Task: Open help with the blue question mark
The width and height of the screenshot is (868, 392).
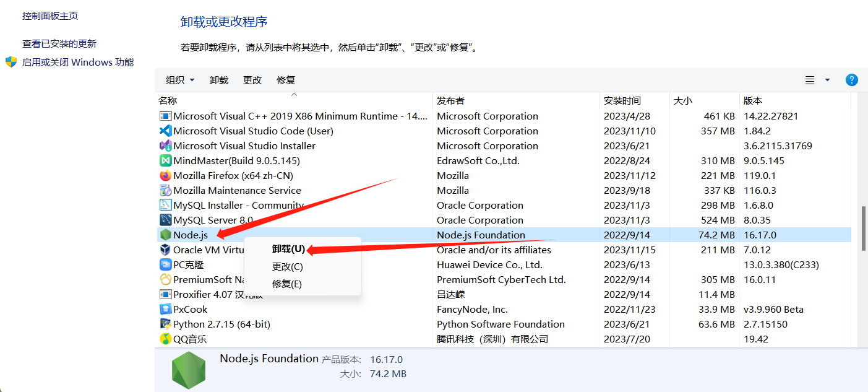Action: click(x=851, y=80)
